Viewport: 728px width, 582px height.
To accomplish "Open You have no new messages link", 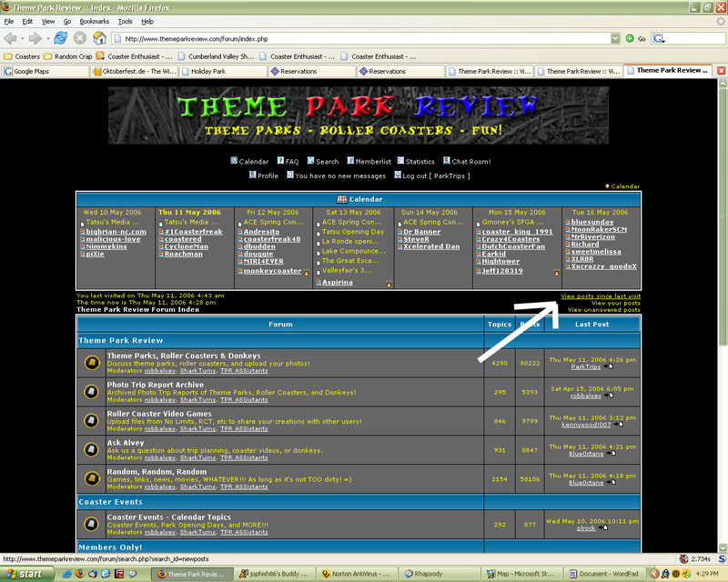I will coord(336,176).
